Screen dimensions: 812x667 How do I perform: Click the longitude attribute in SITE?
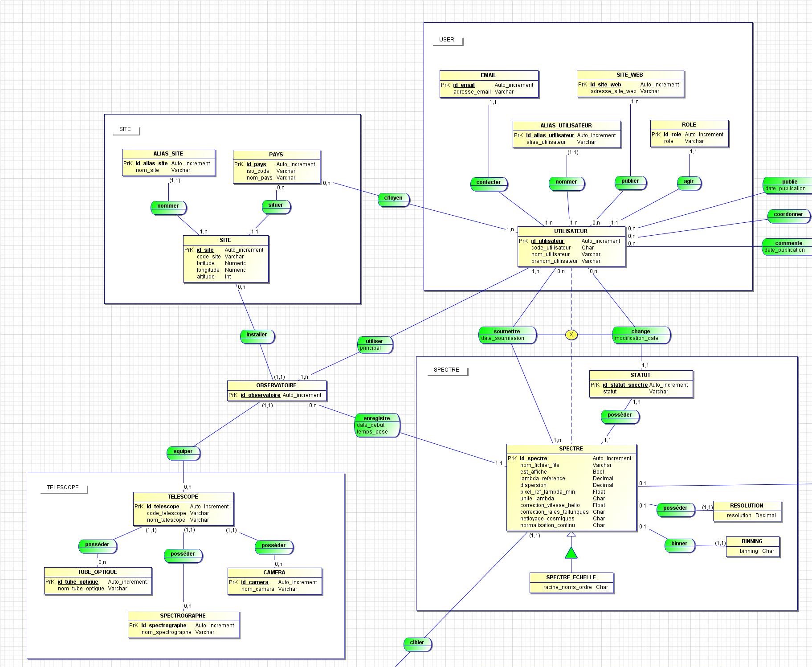pyautogui.click(x=208, y=270)
